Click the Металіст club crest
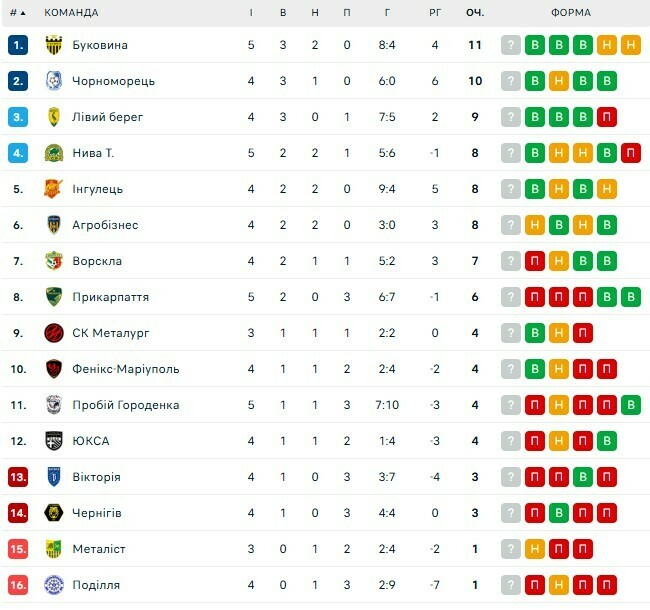The height and width of the screenshot is (610, 650). (x=54, y=549)
